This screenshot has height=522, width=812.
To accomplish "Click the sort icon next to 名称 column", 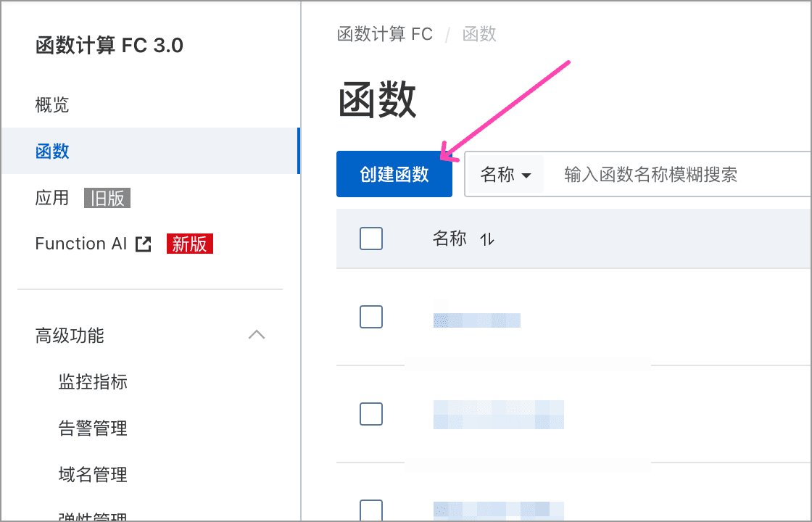I will 486,239.
